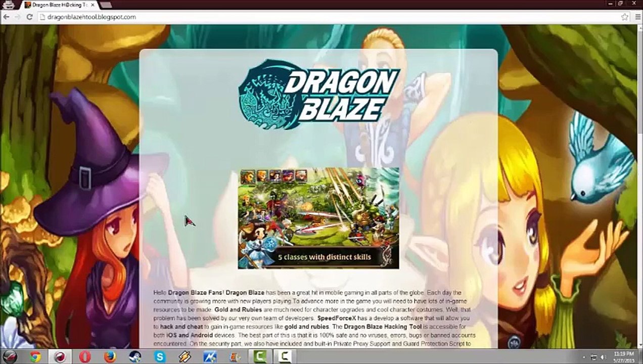Click the first green Camtasia taskbar icon
The image size is (643, 364).
click(x=259, y=357)
